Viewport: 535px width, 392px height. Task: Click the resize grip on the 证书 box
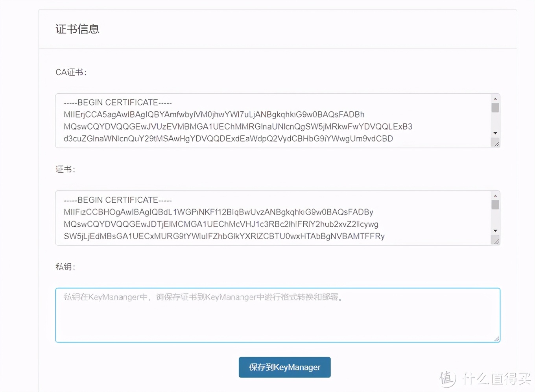496,241
